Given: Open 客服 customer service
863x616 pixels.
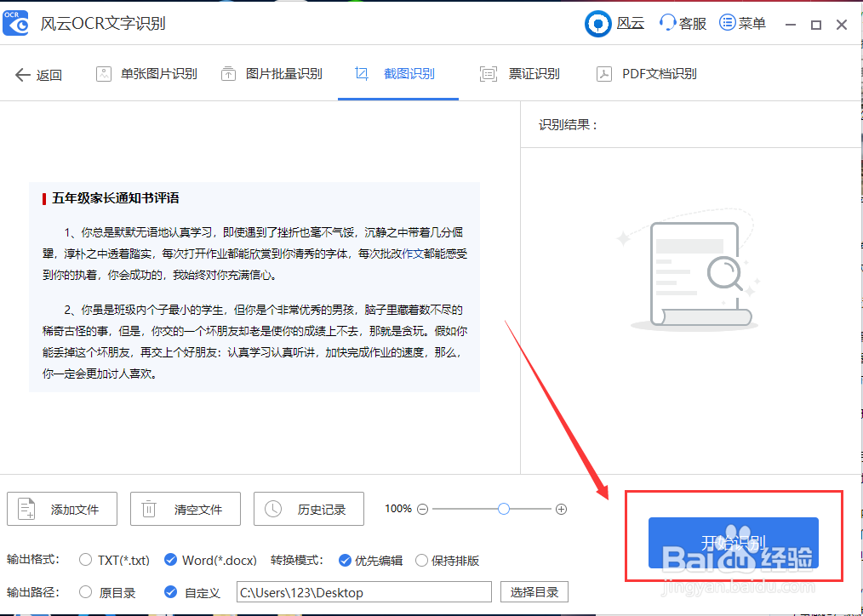Looking at the screenshot, I should pos(681,23).
